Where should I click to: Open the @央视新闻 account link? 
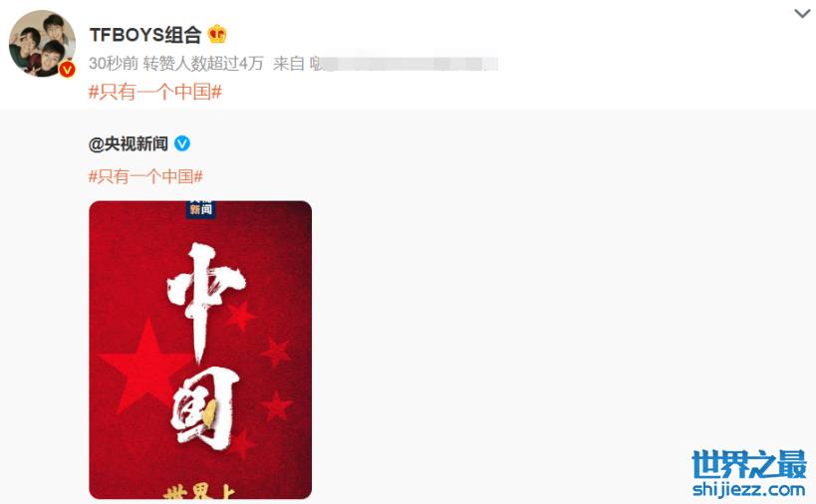click(129, 143)
